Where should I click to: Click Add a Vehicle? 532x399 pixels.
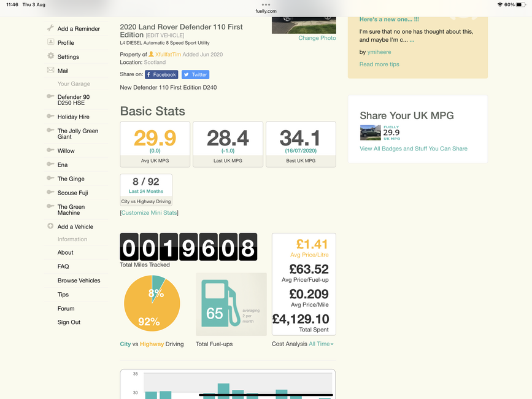coord(75,227)
